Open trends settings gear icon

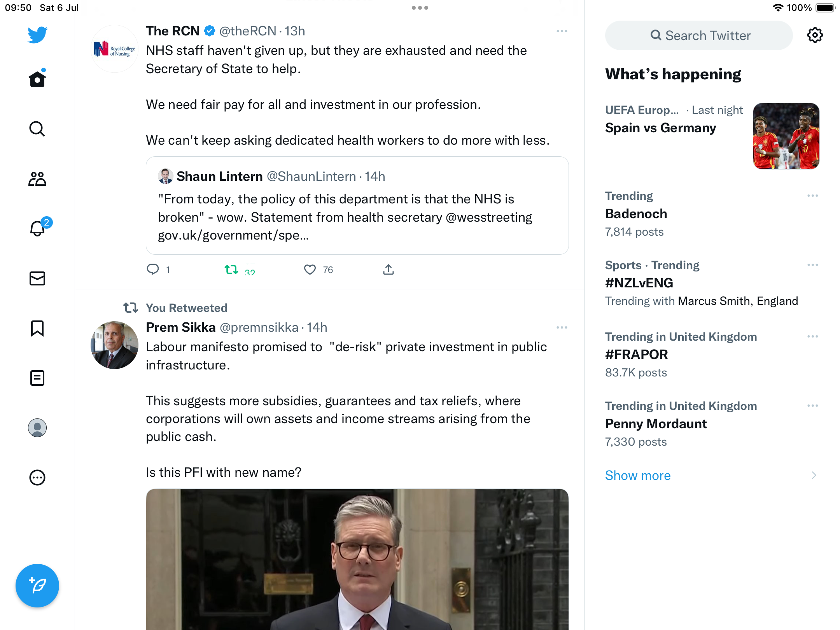coord(815,35)
